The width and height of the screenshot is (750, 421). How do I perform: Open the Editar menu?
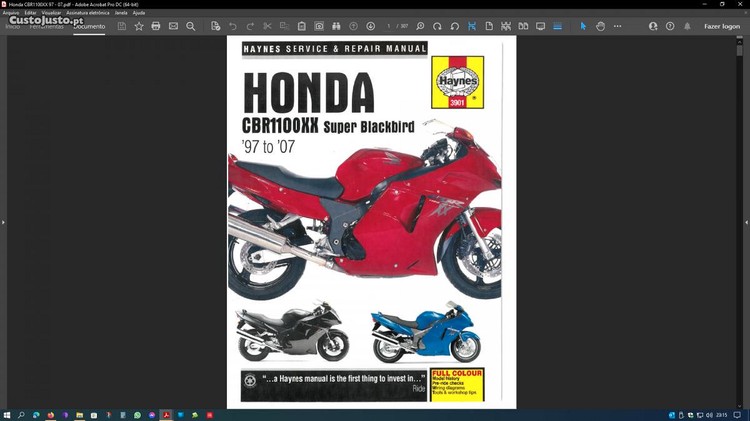point(30,12)
